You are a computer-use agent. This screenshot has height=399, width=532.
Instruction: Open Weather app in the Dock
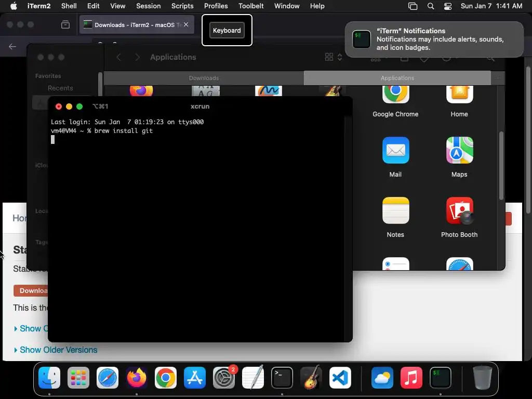click(382, 378)
